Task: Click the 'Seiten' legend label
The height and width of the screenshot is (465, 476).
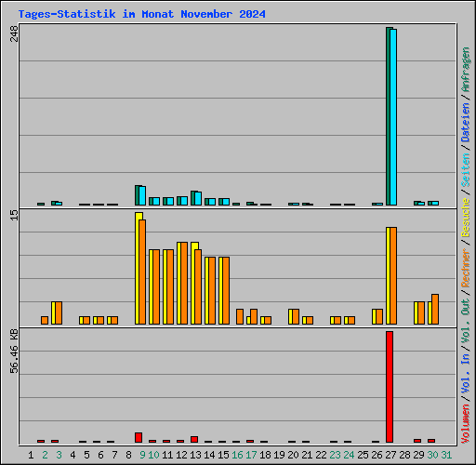Action: tap(466, 170)
